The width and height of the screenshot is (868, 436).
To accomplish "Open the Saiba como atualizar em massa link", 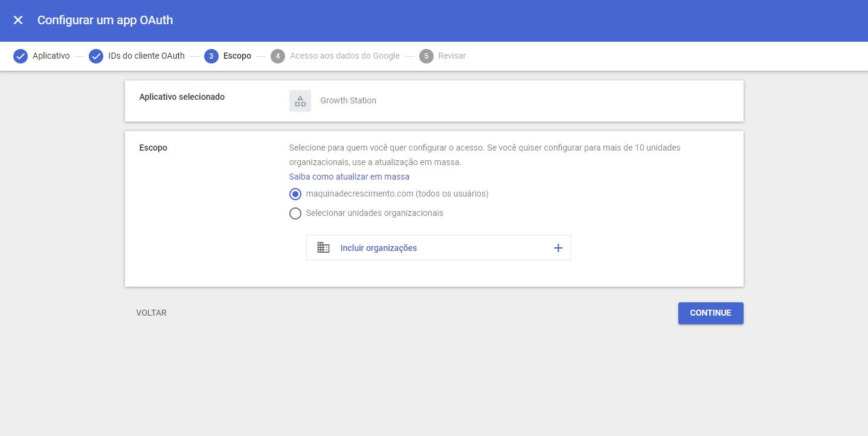I will click(x=349, y=177).
